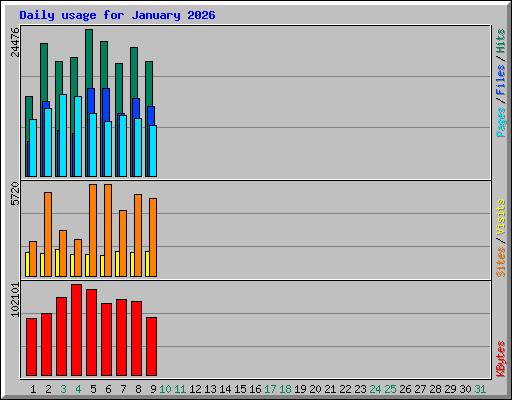This screenshot has height=400, width=512.
Task: Click day 10 on the x-axis
Action: tap(165, 389)
